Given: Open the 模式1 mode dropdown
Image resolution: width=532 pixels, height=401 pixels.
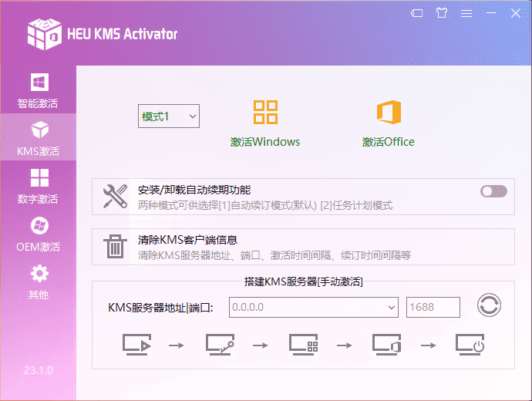Looking at the screenshot, I should coord(169,116).
